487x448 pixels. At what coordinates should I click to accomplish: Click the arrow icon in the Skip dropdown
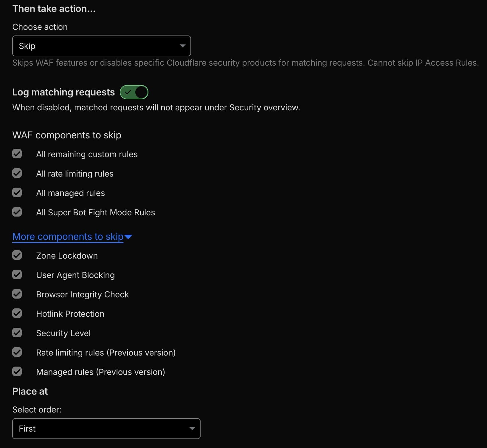(182, 46)
